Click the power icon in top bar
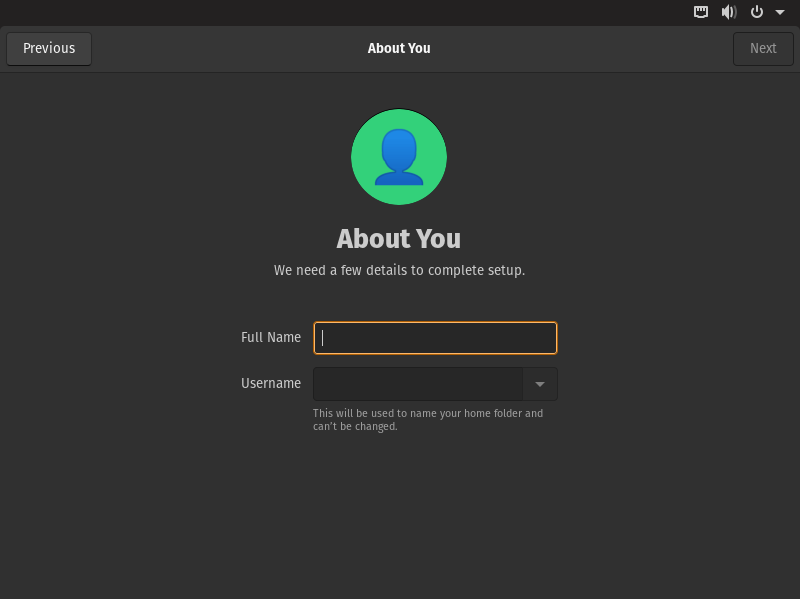The height and width of the screenshot is (599, 800). pyautogui.click(x=757, y=12)
